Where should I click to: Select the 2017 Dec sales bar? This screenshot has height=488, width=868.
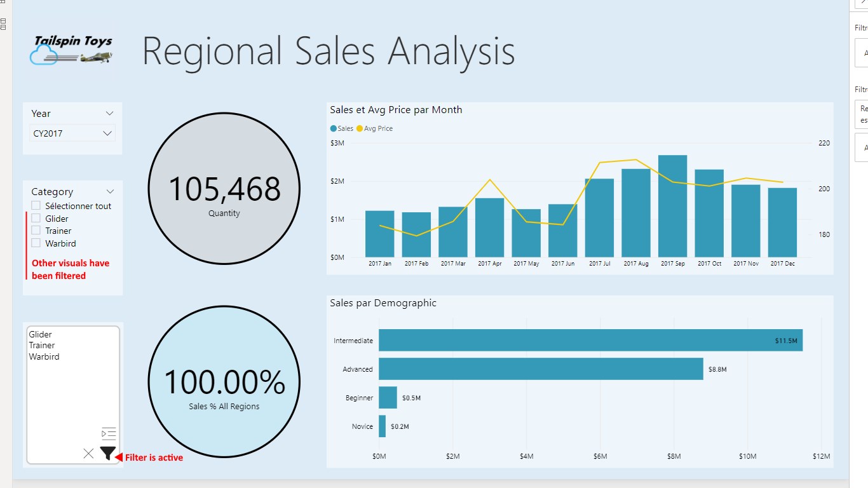pyautogui.click(x=782, y=222)
